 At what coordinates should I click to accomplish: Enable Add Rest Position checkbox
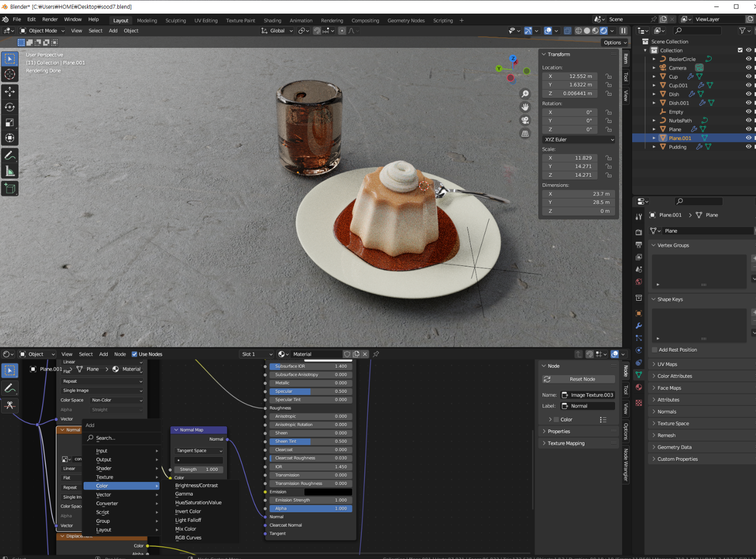tap(654, 350)
